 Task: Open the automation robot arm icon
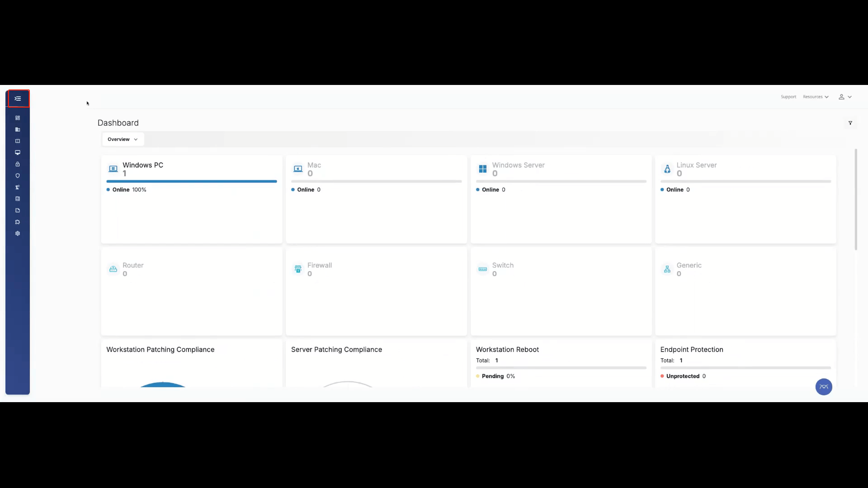tap(18, 187)
